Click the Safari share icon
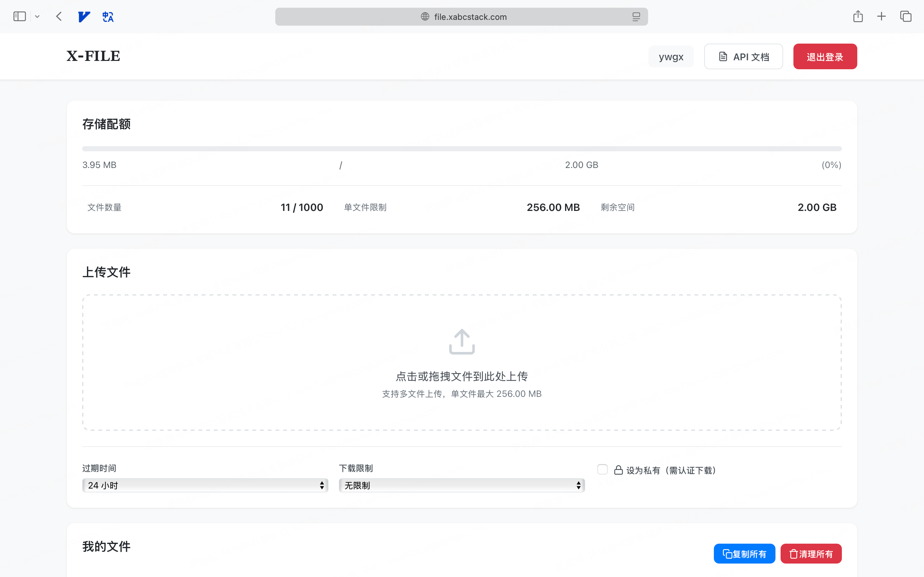The image size is (924, 577). pos(858,16)
